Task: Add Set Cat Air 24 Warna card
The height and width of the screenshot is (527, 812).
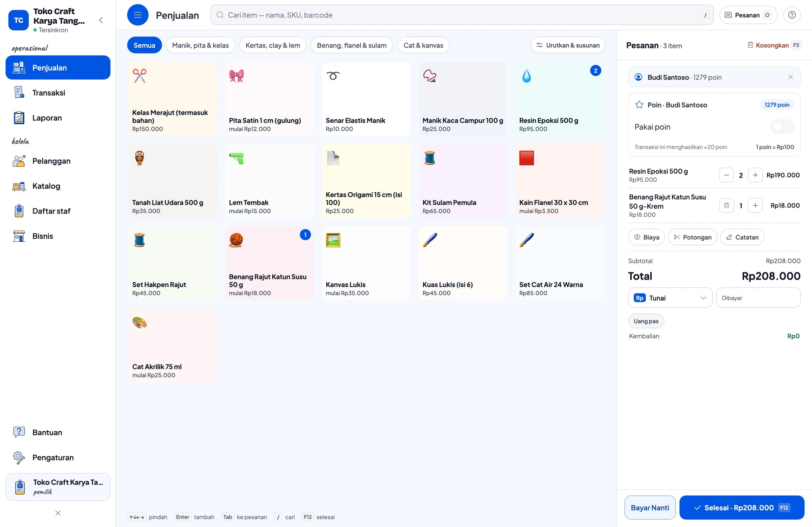Action: click(x=560, y=264)
